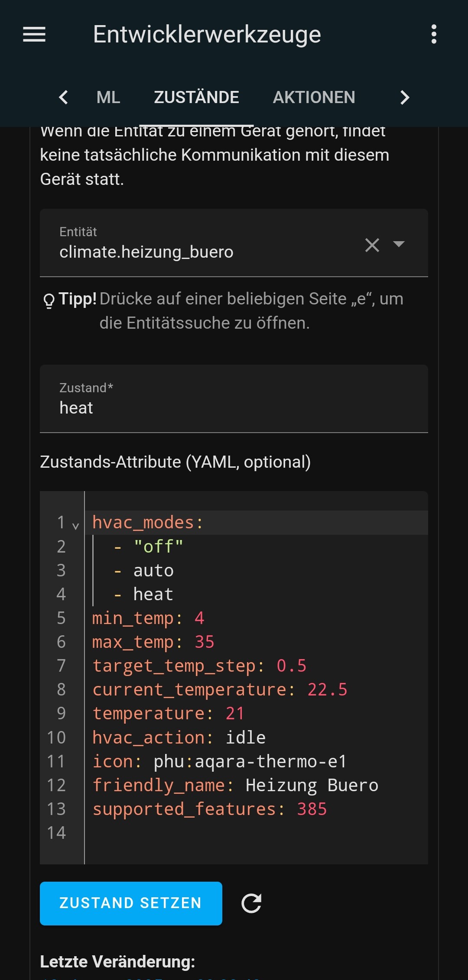
Task: Open the hamburger sidebar menu
Action: 34,34
